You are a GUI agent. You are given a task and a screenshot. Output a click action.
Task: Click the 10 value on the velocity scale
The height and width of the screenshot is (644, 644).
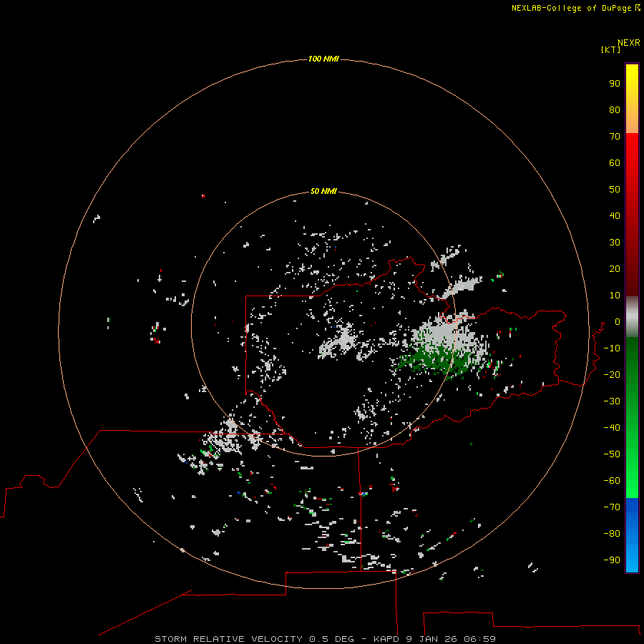point(615,296)
